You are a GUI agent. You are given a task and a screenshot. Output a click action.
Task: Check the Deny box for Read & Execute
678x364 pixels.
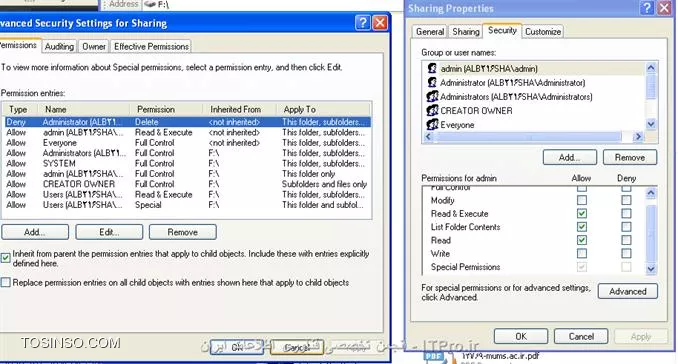coord(626,214)
